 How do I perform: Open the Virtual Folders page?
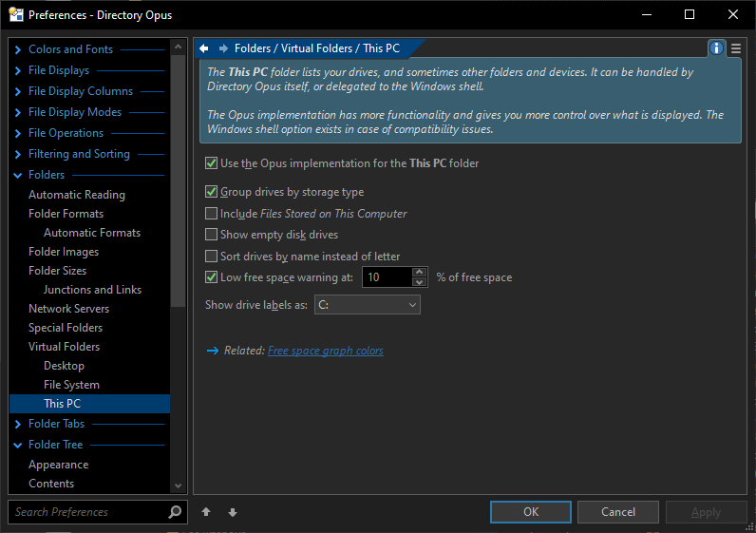coord(65,347)
